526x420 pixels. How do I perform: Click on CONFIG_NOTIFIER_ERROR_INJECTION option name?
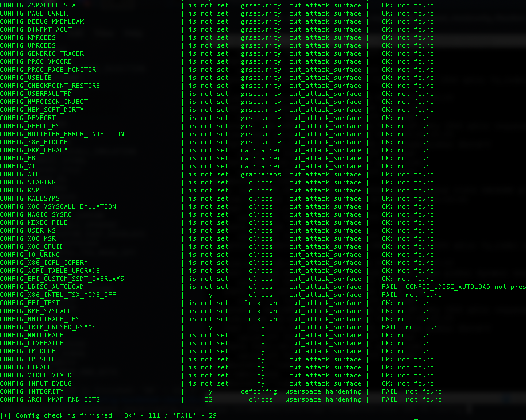[62, 134]
